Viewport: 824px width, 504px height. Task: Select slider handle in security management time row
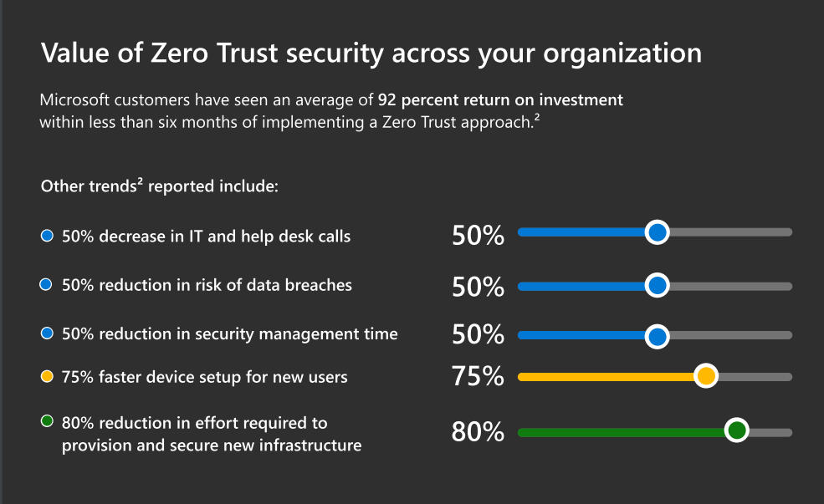pos(658,336)
